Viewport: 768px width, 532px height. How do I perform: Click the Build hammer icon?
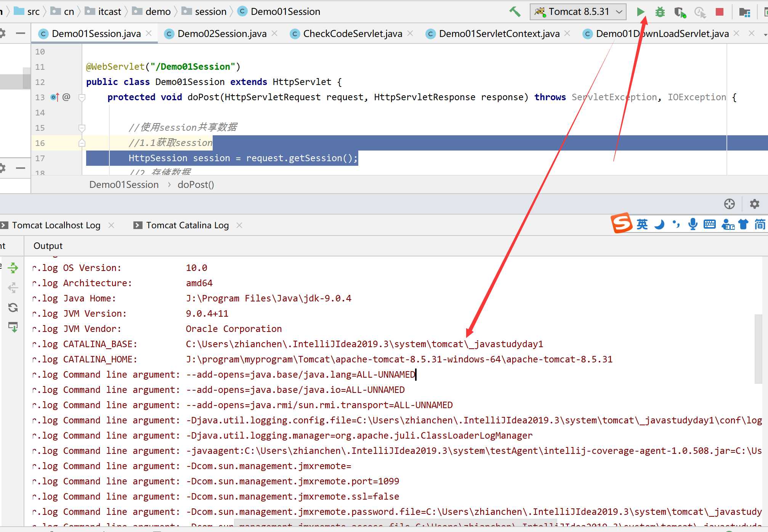coord(515,12)
